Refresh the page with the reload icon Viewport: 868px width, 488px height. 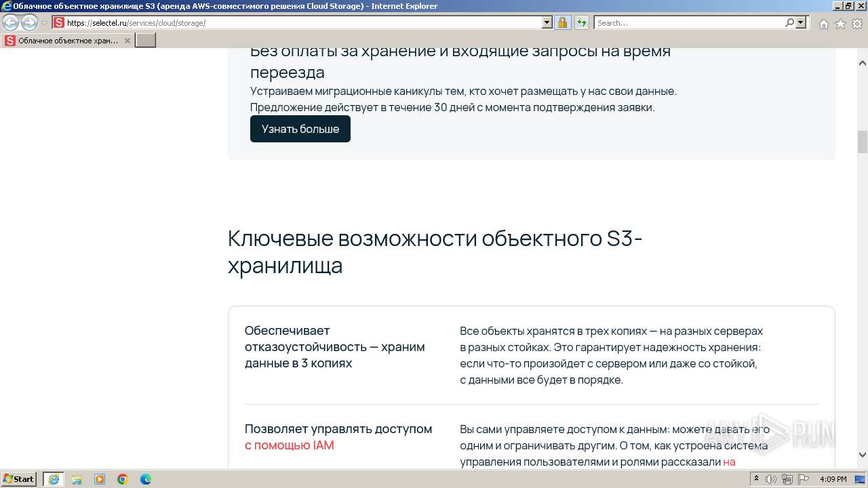point(582,22)
